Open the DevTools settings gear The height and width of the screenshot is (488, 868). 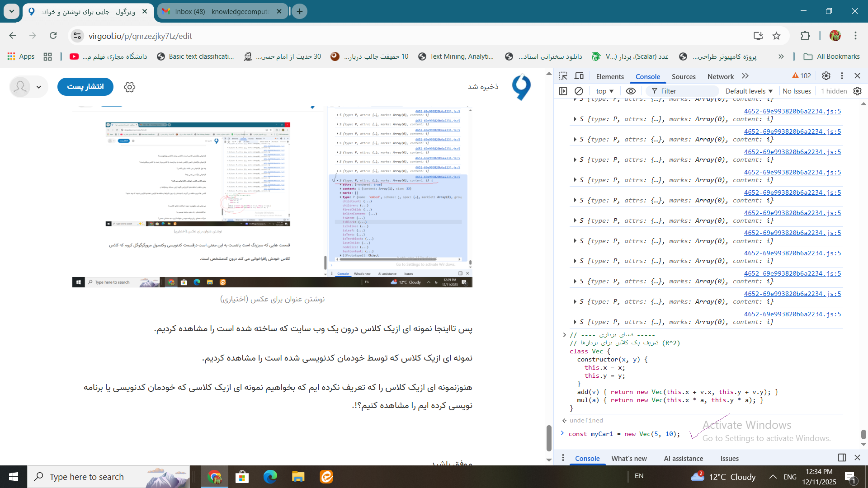[826, 76]
